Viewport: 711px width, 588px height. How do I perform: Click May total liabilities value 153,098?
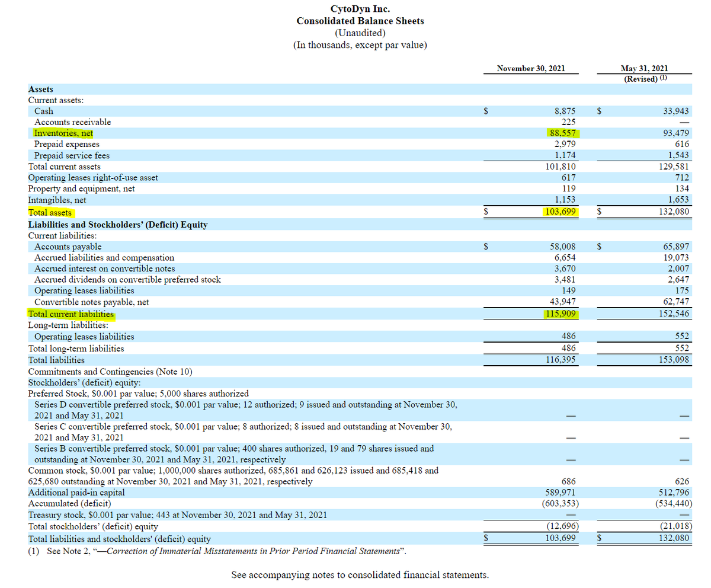coord(674,360)
